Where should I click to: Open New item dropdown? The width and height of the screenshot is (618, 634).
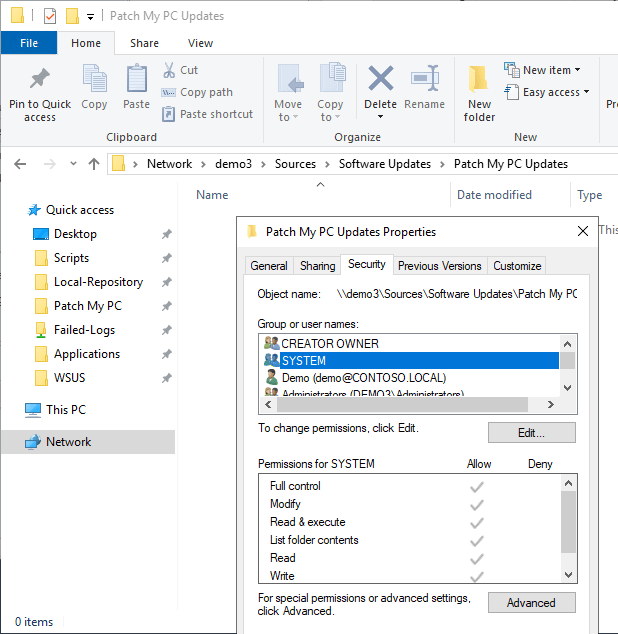(542, 70)
